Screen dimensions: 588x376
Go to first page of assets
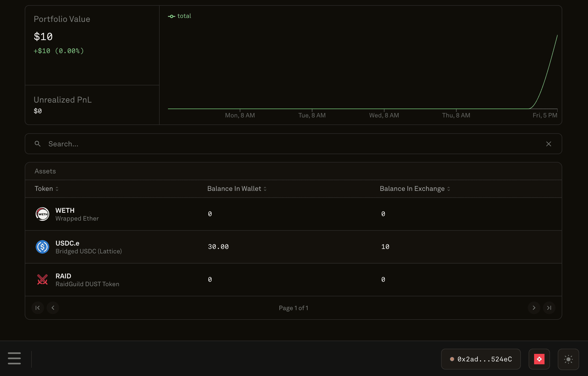(37, 308)
